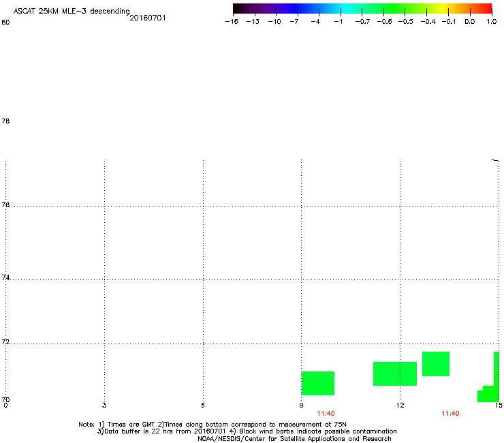Viewport: 504px width, 443px height.
Task: Click the colorbar label "-13"
Action: (253, 22)
